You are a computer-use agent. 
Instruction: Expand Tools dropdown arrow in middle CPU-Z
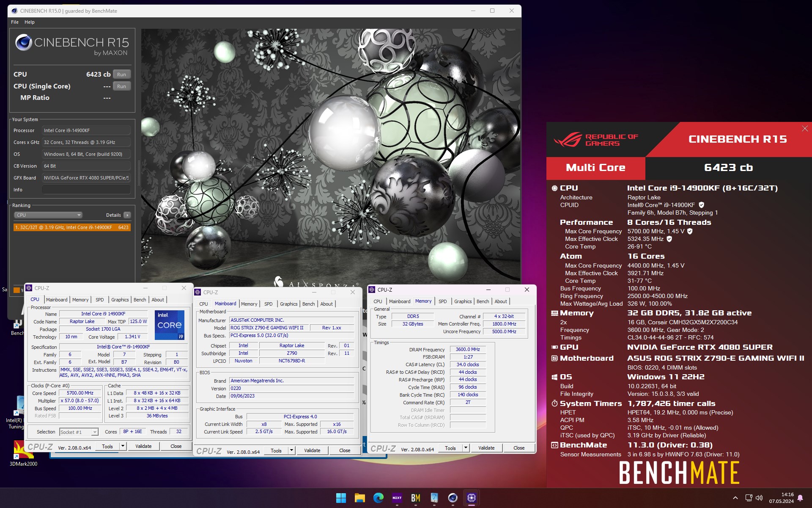point(292,450)
